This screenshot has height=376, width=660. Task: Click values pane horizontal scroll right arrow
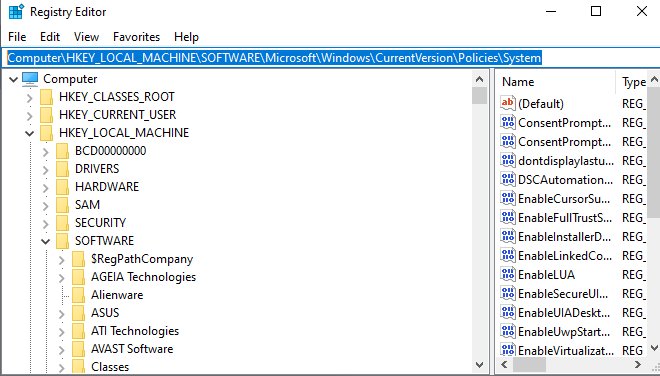(638, 365)
